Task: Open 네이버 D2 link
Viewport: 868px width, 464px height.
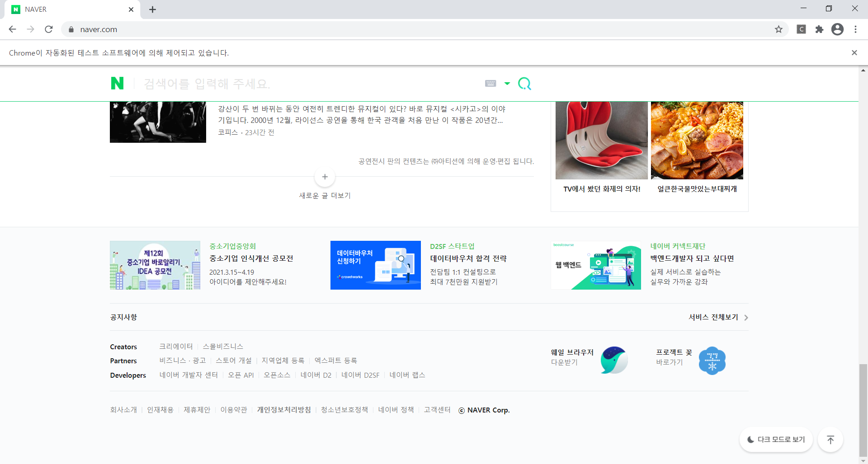Action: click(x=316, y=375)
